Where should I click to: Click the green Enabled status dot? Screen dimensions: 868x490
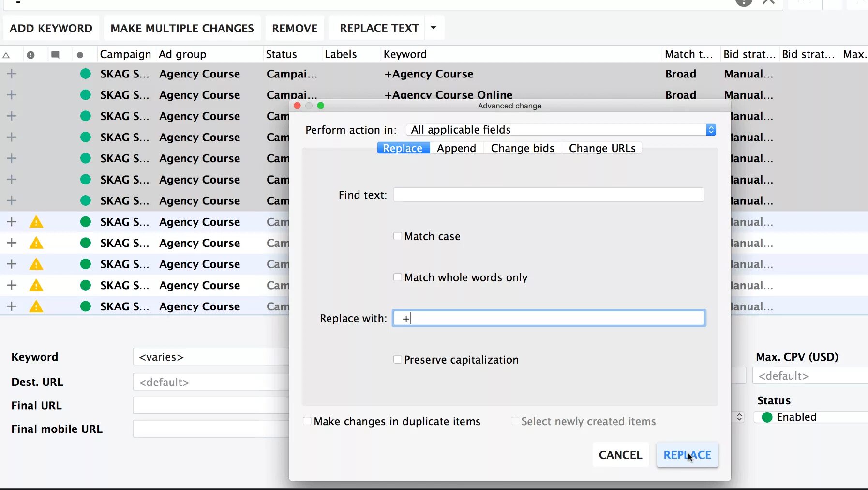point(767,417)
